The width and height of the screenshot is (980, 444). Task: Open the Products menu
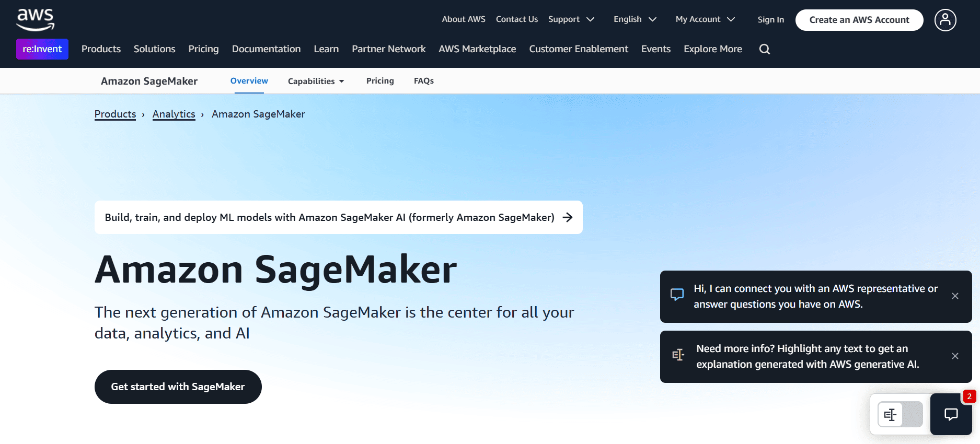(x=101, y=49)
